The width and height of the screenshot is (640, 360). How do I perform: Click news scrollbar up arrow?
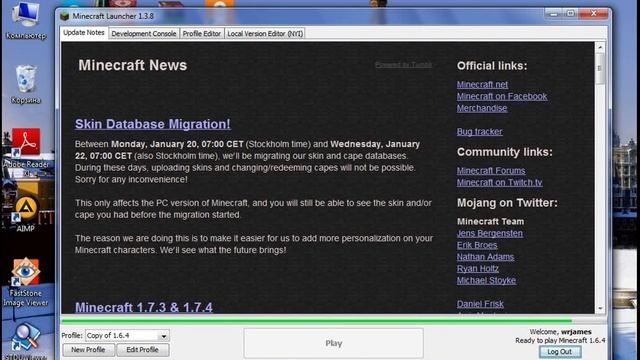coord(600,47)
